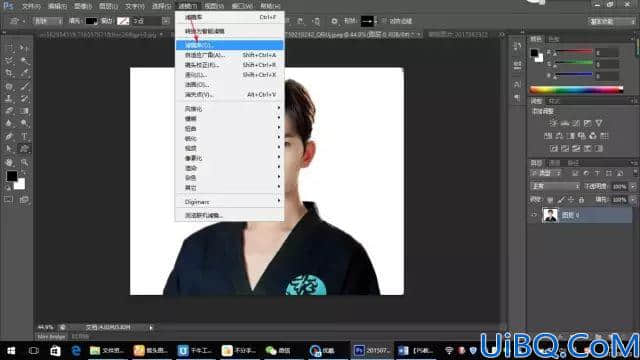Click the red R slider in Color panel
The height and width of the screenshot is (360, 640).
(x=573, y=51)
